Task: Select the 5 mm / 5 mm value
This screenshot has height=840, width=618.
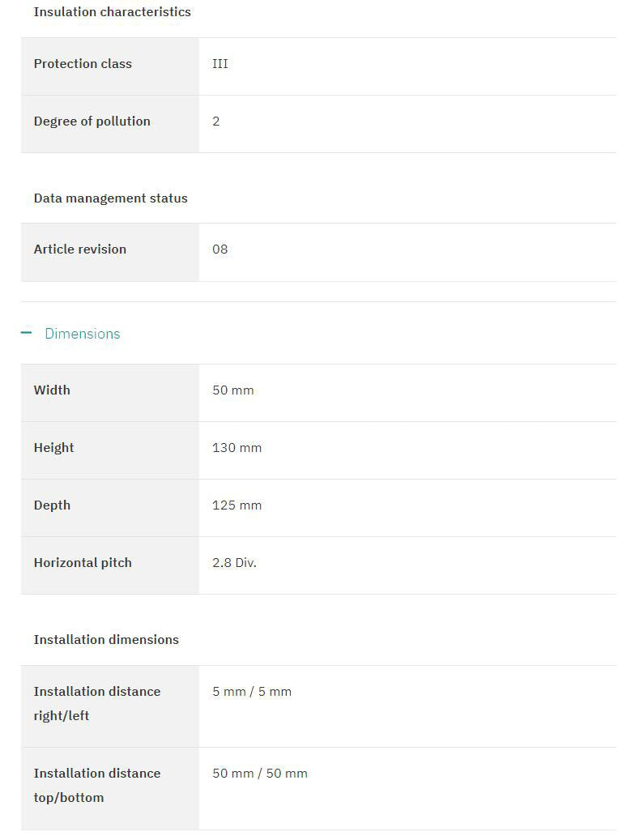Action: [252, 692]
